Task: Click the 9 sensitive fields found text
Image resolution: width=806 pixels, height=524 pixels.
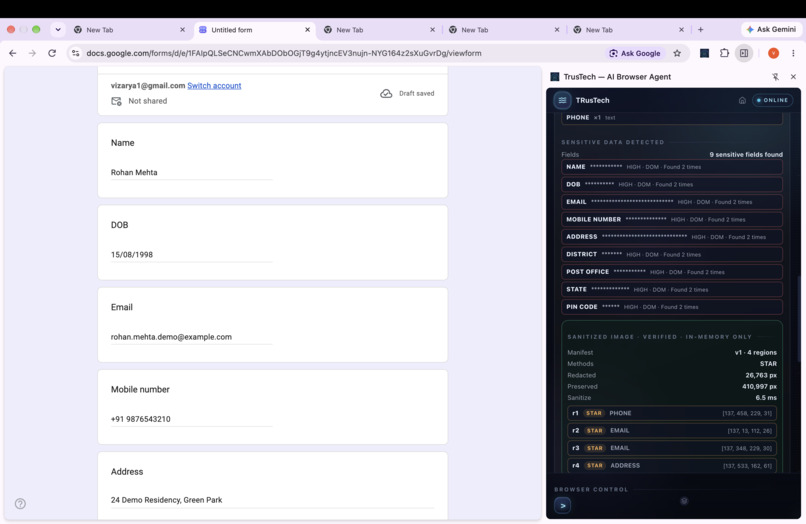Action: [x=746, y=154]
